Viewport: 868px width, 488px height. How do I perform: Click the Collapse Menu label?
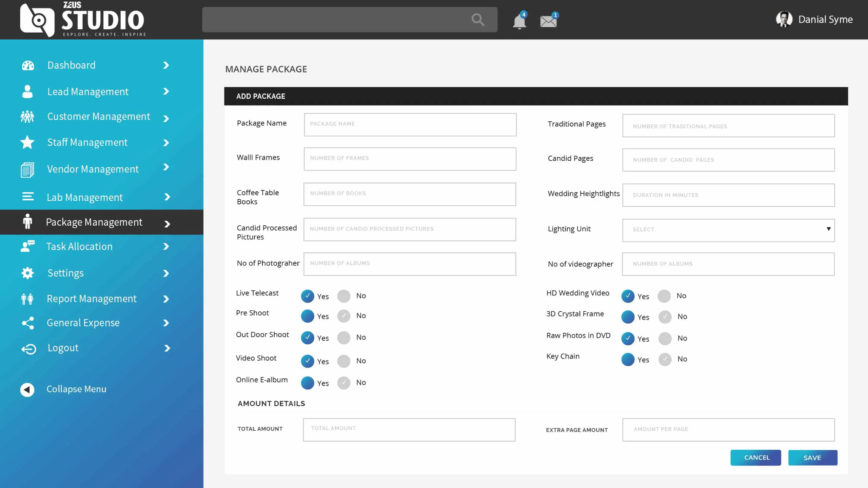pyautogui.click(x=76, y=389)
